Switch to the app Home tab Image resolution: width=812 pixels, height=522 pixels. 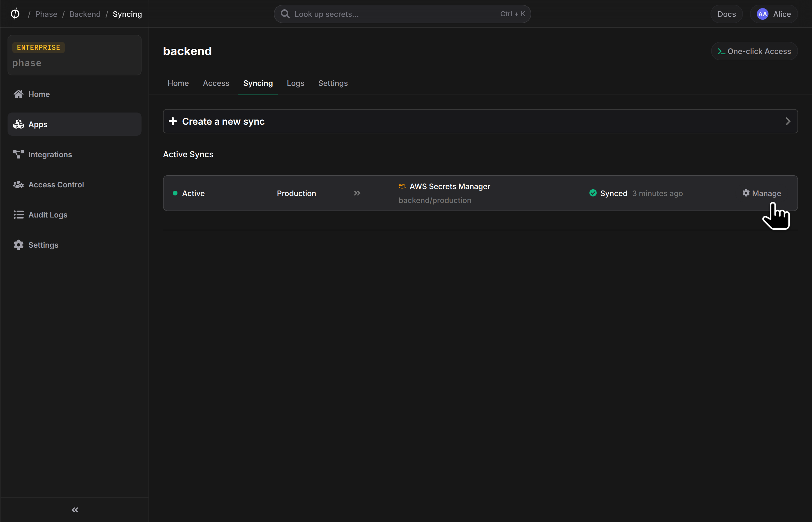point(178,83)
